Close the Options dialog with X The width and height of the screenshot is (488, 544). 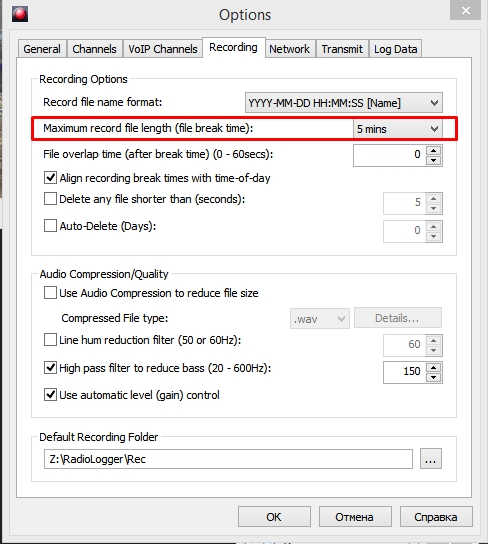click(465, 10)
